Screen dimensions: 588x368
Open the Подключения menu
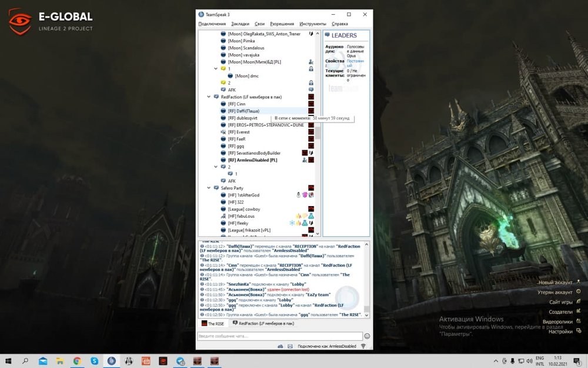tap(212, 24)
